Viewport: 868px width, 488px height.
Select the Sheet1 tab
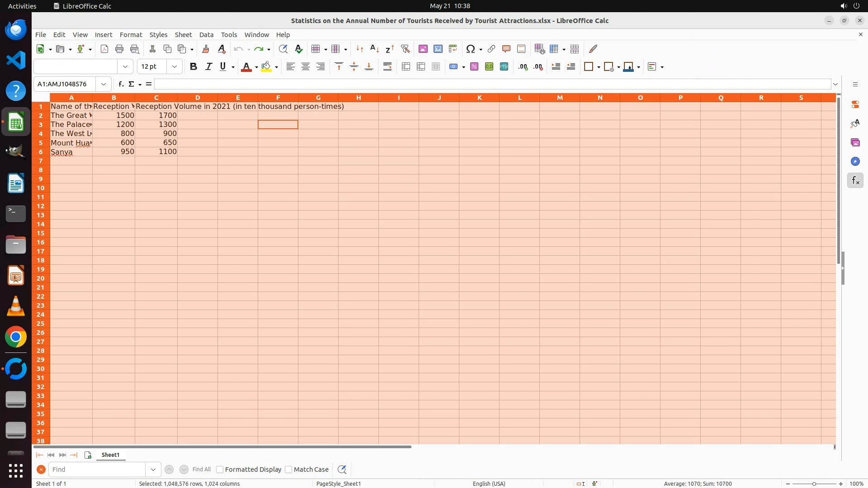pyautogui.click(x=110, y=455)
